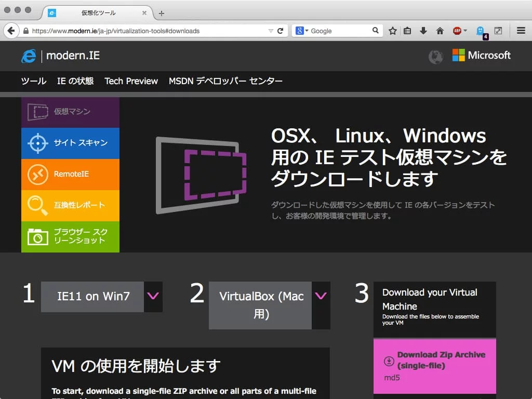
Task: Click the search magnifier icon in Google box
Action: point(375,31)
